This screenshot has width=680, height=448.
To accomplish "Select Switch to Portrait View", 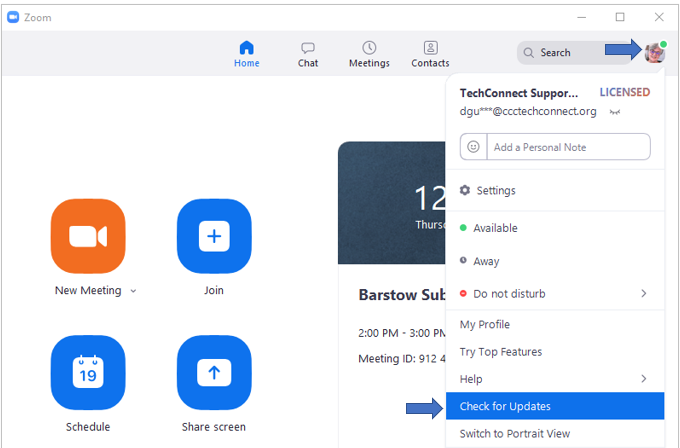I will click(x=555, y=434).
